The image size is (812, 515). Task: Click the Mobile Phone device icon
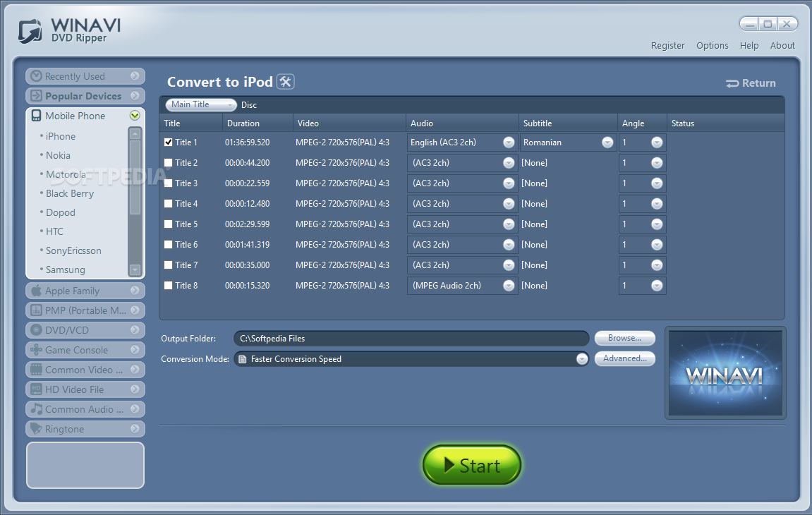(x=36, y=116)
